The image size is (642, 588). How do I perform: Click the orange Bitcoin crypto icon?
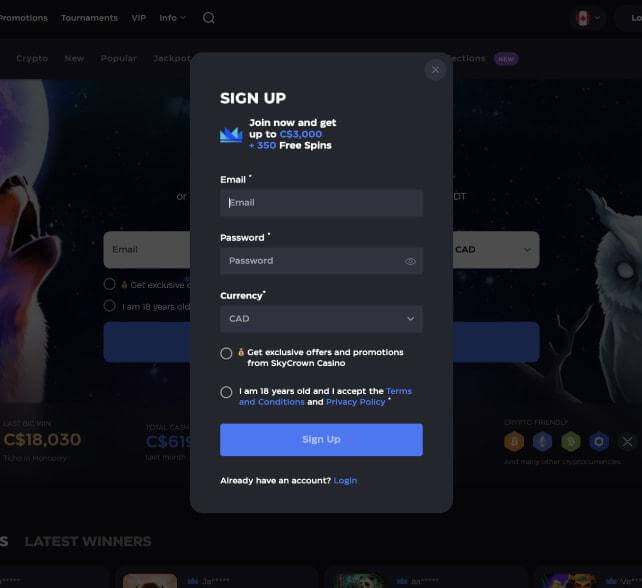coord(514,442)
